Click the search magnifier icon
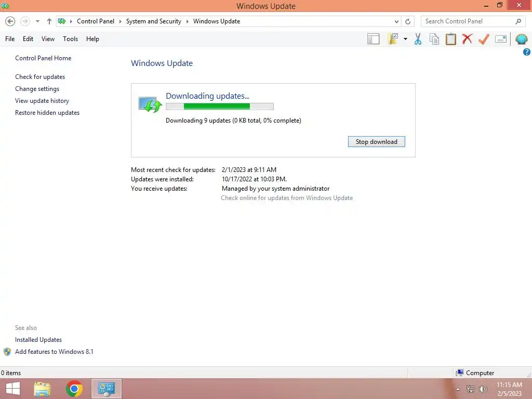This screenshot has width=532, height=399. click(x=518, y=21)
